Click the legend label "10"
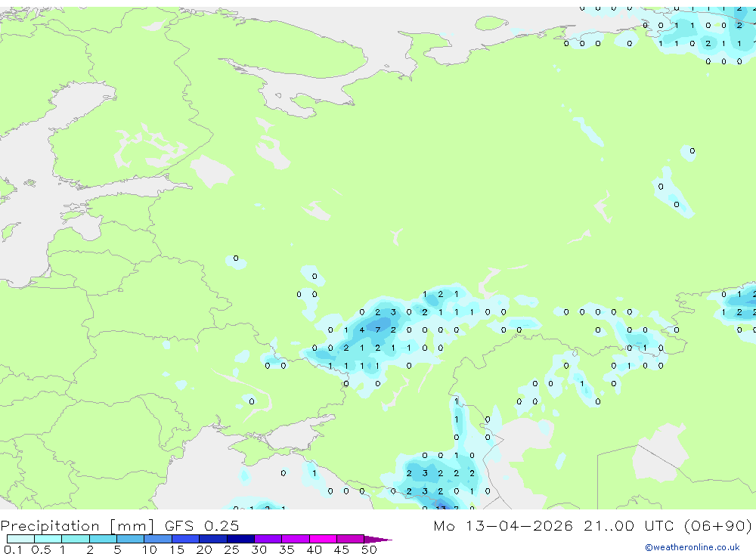Viewport: 756px width, 554px height. point(150,549)
